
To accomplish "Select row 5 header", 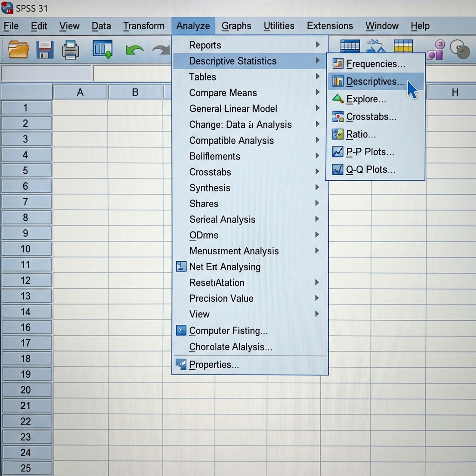I will point(26,171).
